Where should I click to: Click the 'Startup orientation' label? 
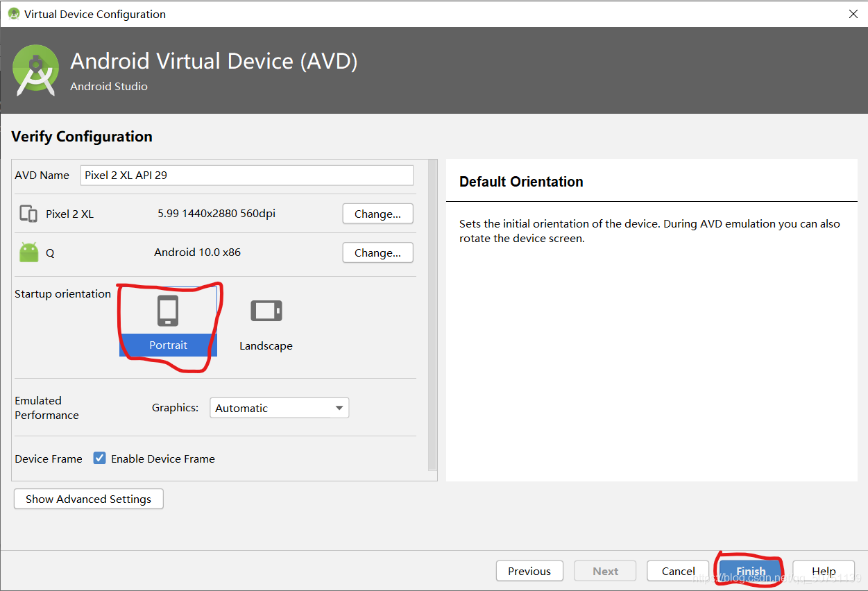click(62, 293)
